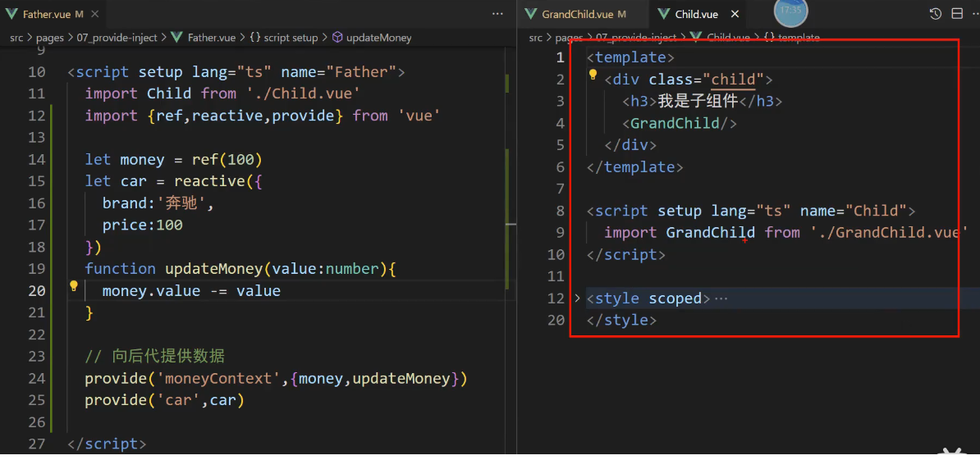Image resolution: width=980 pixels, height=460 pixels.
Task: Click the lightbulb on line 20 in Father.vue
Action: pos(73,286)
